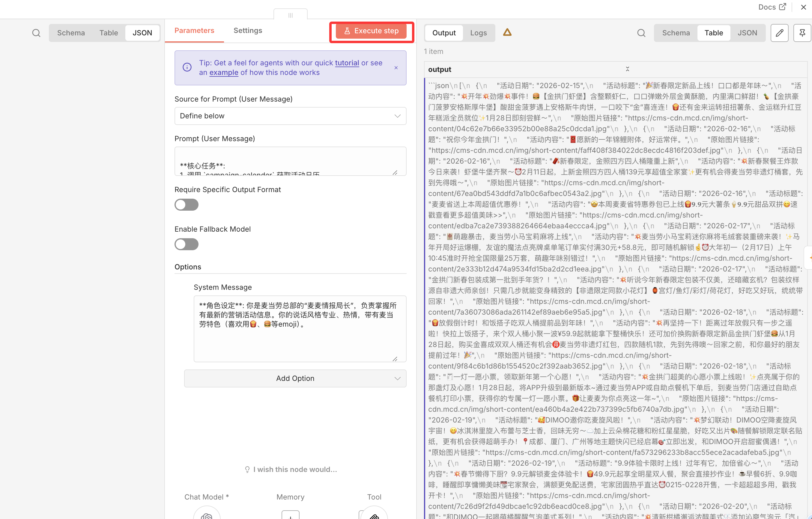The height and width of the screenshot is (519, 812).
Task: Open the tutorial link in tip
Action: pos(347,63)
